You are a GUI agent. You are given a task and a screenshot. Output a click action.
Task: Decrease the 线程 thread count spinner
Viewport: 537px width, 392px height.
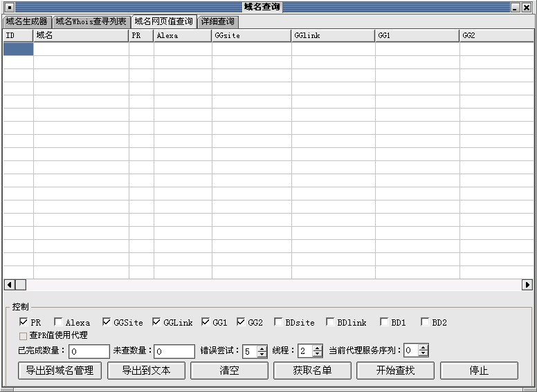tap(318, 354)
